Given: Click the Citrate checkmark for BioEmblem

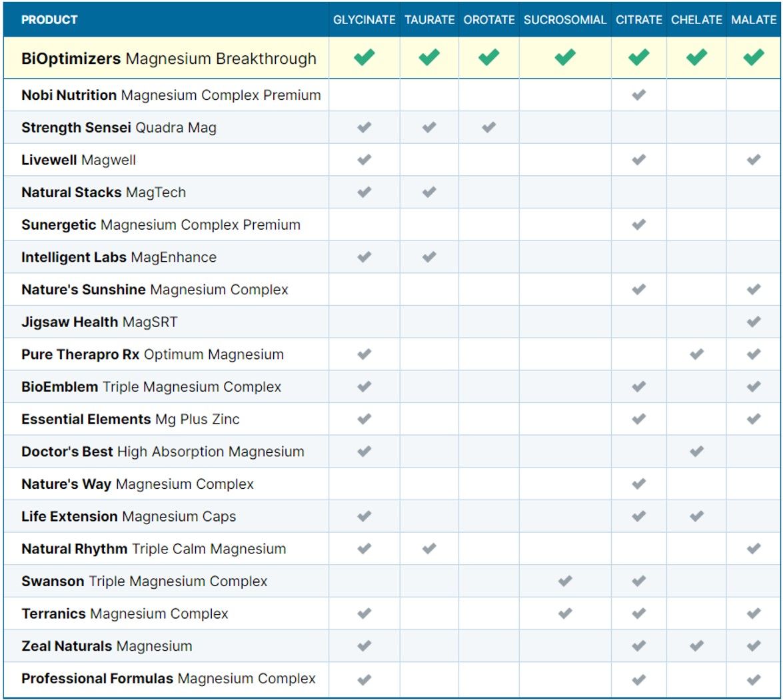Looking at the screenshot, I should click(x=638, y=387).
